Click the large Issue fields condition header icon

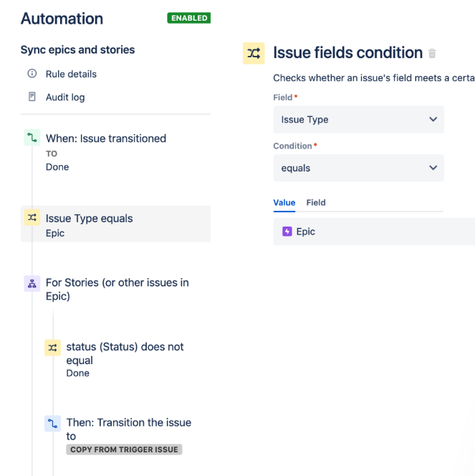[254, 53]
